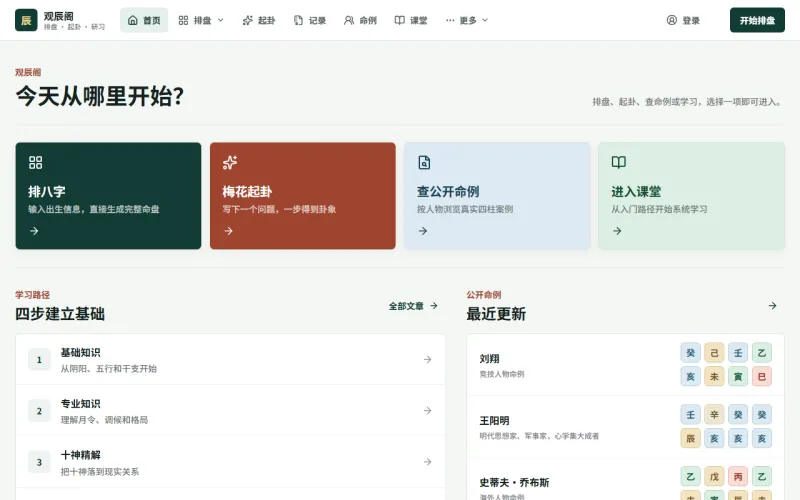Open the 起卦 menu item
Screen dimensions: 800x500
click(x=259, y=20)
